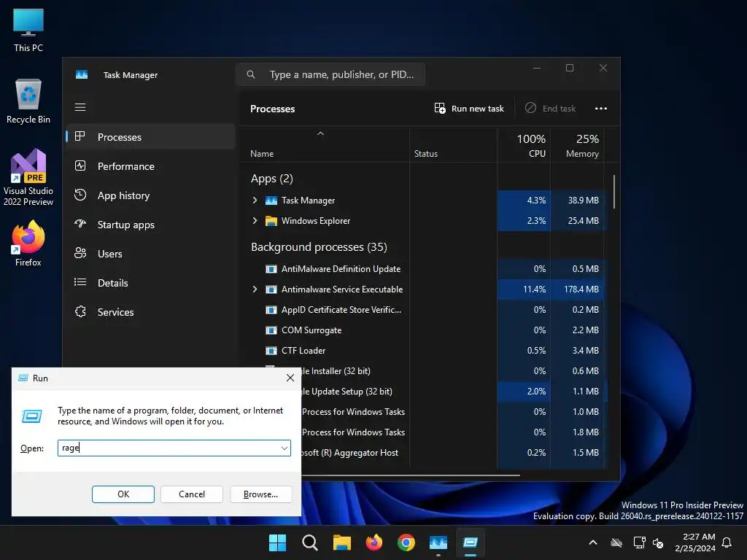
Task: Expand Antimalware Service Executable row
Action: pos(255,289)
